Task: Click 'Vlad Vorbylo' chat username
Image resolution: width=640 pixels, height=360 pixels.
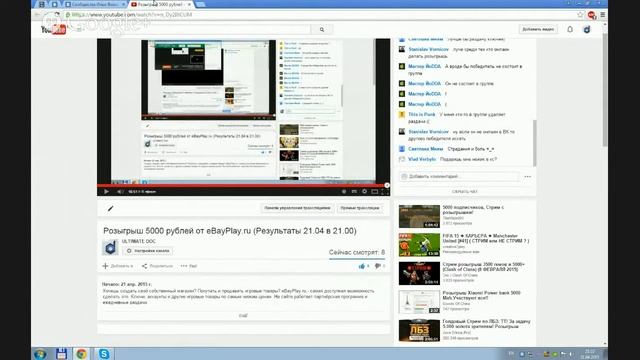Action: pos(422,159)
